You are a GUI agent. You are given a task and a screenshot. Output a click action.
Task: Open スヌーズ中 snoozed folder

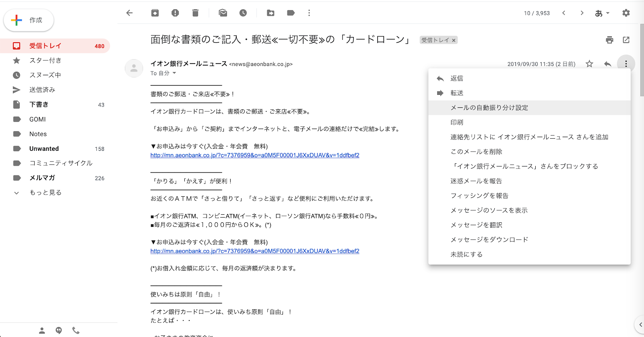tap(55, 75)
